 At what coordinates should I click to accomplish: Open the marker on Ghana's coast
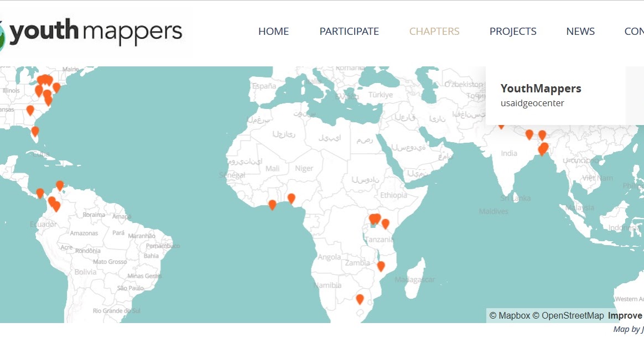(272, 205)
